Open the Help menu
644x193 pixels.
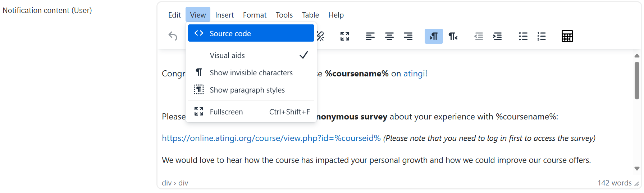pyautogui.click(x=336, y=15)
